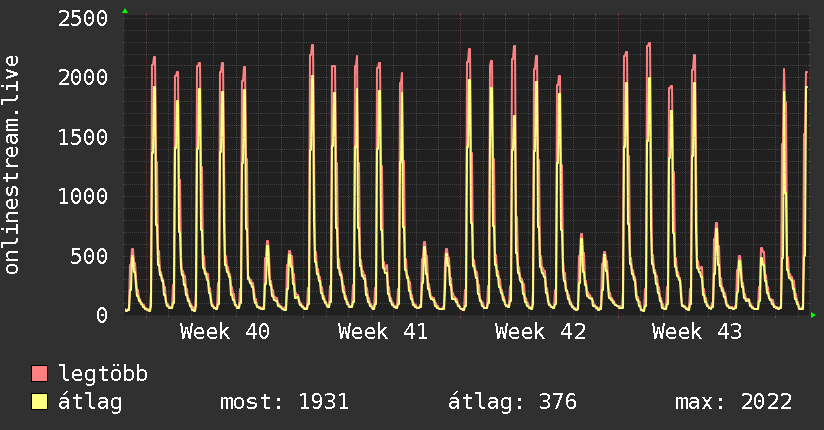Click the 1000 y-axis label

[83, 197]
